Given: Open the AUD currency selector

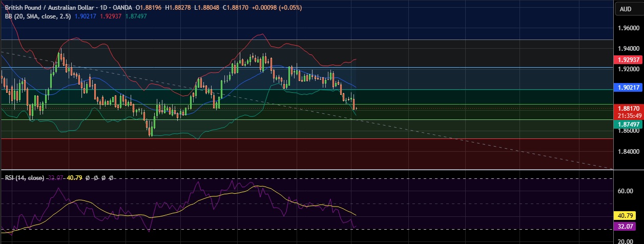Looking at the screenshot, I should click(625, 9).
